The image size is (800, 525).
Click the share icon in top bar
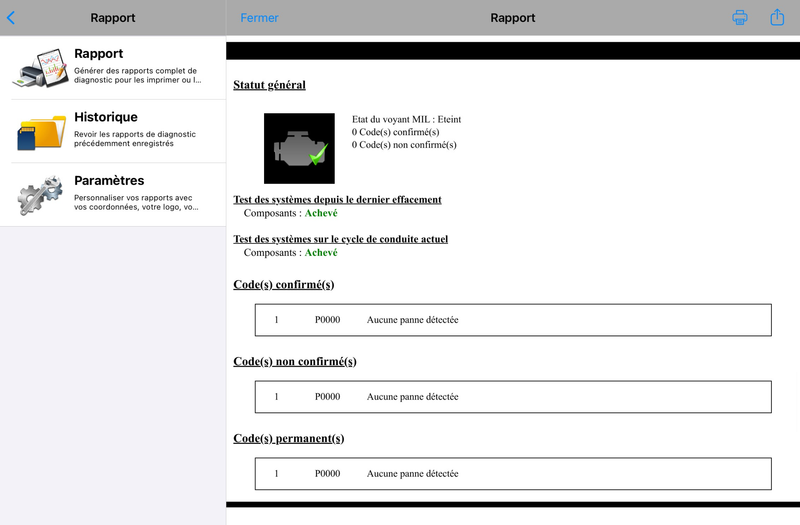point(777,17)
